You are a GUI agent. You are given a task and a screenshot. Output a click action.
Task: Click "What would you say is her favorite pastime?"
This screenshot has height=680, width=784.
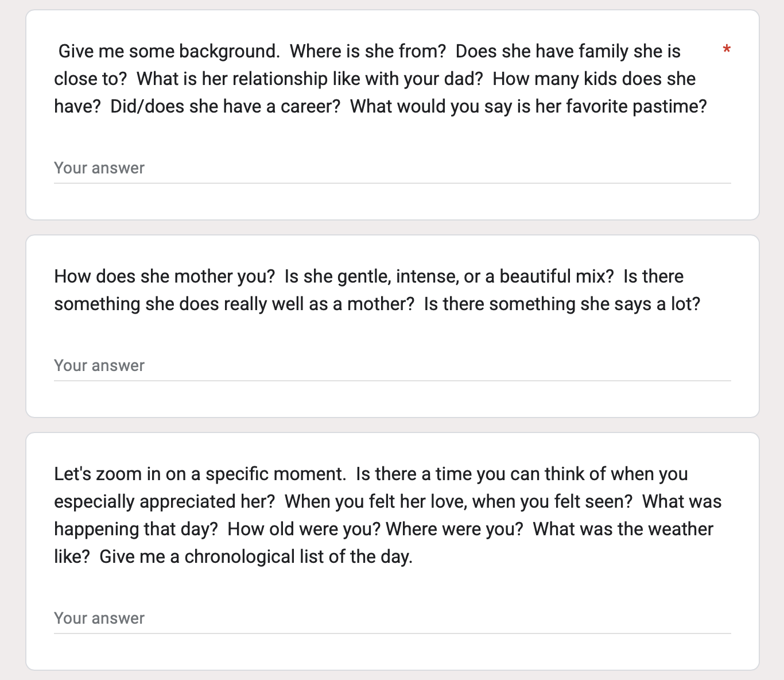(x=529, y=107)
